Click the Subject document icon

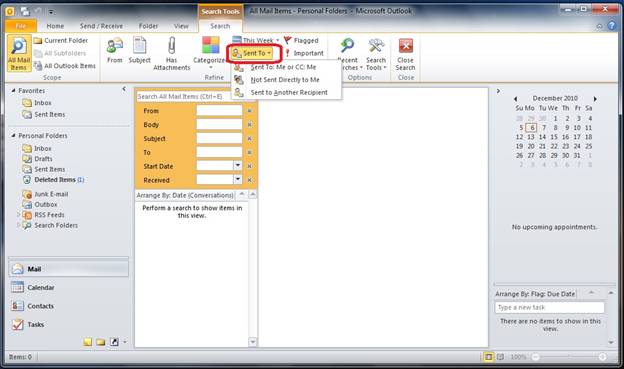coord(139,45)
